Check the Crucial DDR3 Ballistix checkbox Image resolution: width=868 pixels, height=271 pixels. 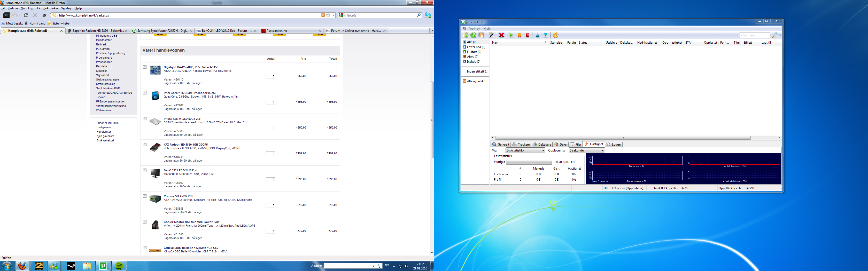tap(145, 248)
